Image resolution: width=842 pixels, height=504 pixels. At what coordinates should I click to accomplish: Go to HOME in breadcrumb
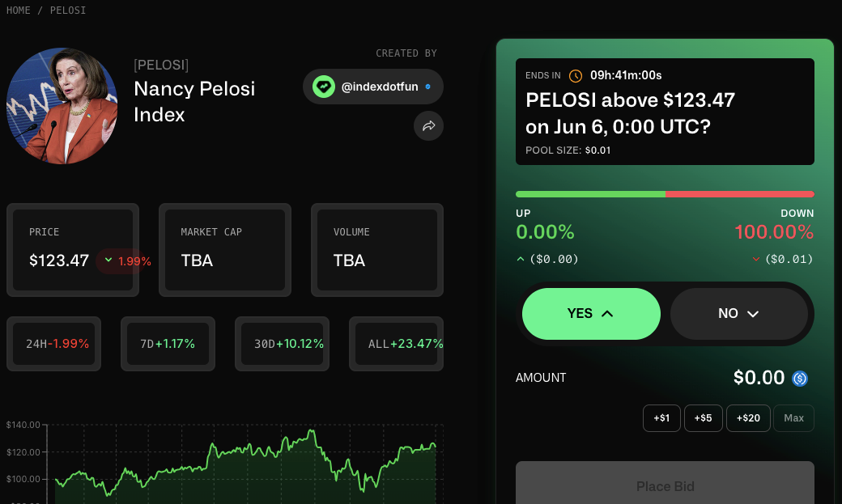19,11
